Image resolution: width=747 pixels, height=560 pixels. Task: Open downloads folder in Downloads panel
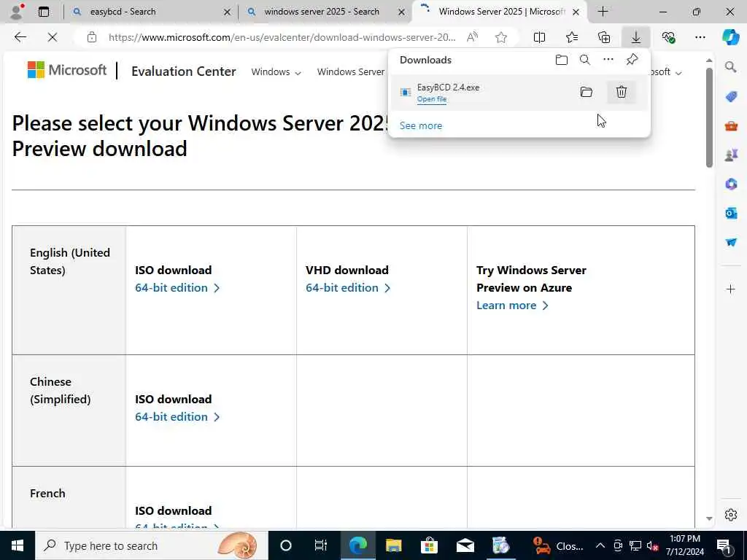[x=562, y=60]
